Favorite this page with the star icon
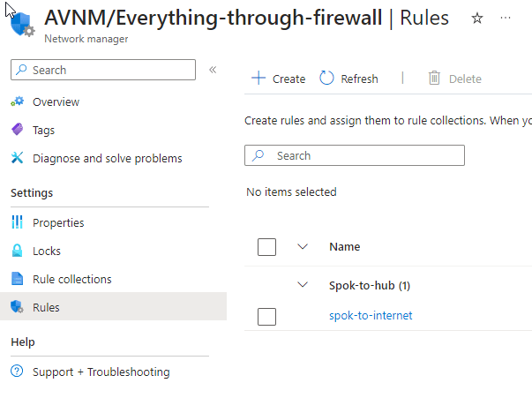 click(477, 18)
